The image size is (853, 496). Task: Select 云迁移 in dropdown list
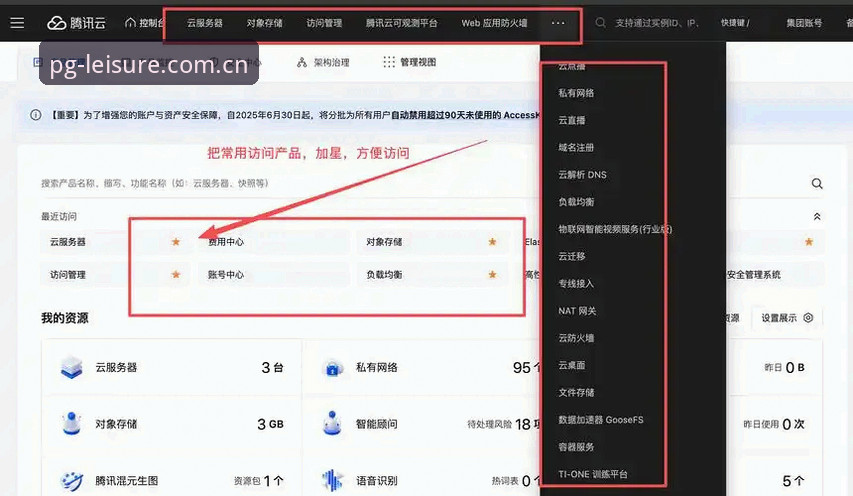(572, 256)
